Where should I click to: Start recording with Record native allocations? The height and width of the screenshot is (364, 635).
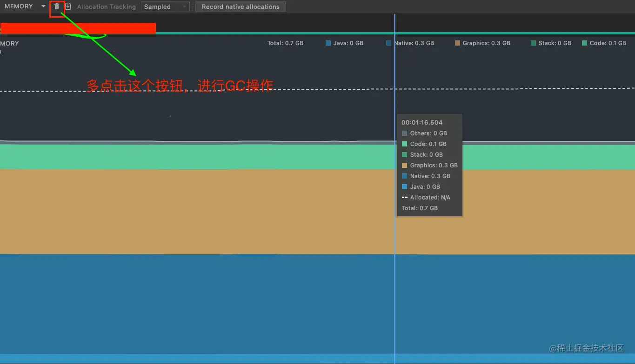[241, 7]
